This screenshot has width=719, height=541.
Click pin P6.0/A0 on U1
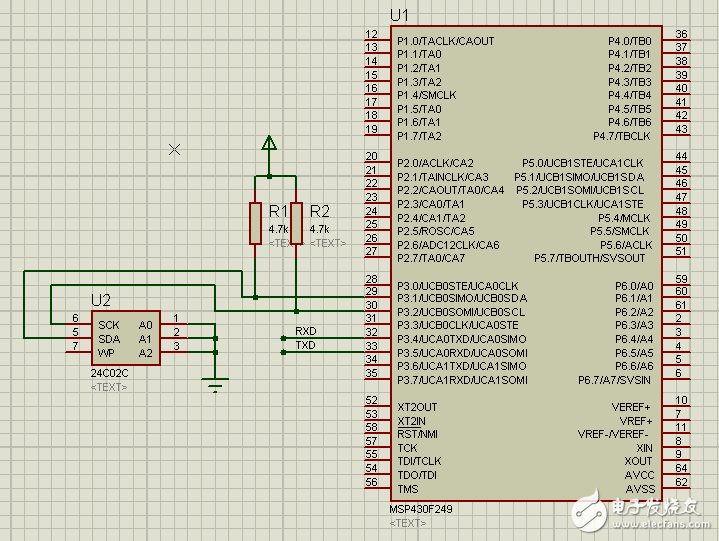tap(634, 286)
